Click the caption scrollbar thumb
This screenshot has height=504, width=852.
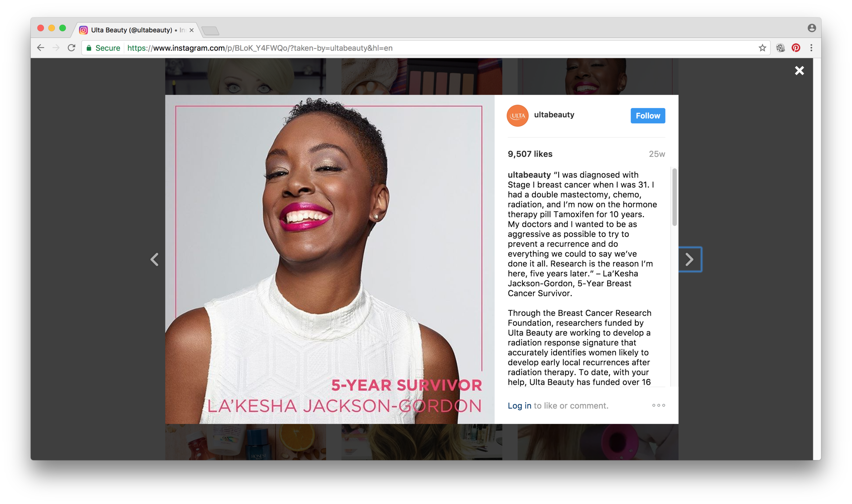tap(674, 197)
